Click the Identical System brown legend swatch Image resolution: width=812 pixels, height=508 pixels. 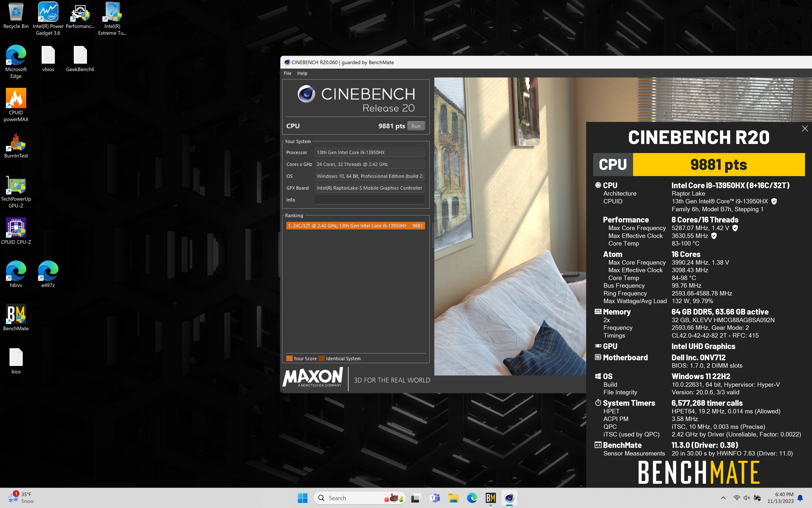click(x=321, y=359)
